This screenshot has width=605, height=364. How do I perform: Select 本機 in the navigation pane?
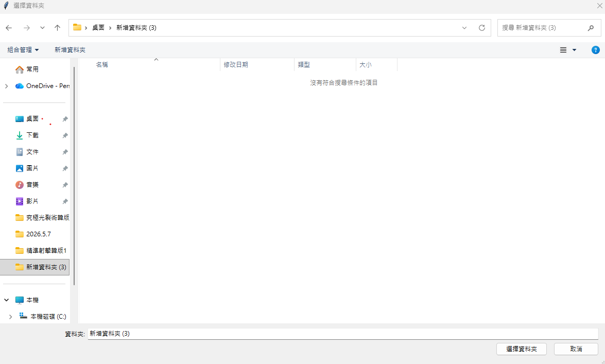32,300
